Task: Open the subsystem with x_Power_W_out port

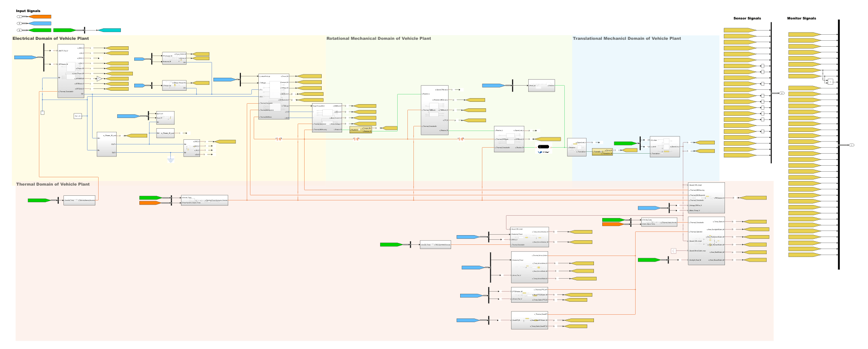Action: click(x=106, y=144)
